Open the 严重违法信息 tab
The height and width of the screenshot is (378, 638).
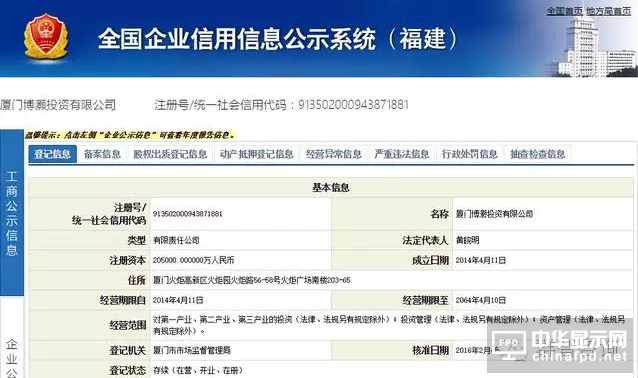click(402, 154)
